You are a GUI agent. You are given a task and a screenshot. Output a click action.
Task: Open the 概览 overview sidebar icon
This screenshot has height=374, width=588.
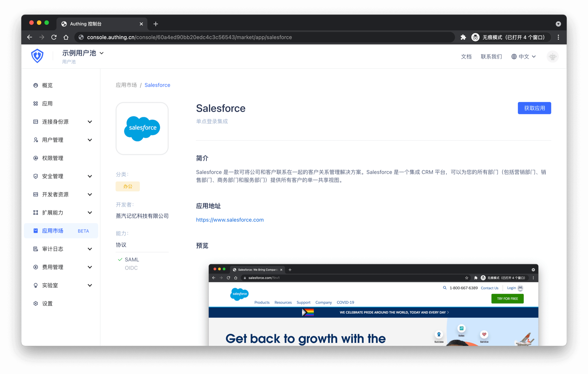point(36,85)
